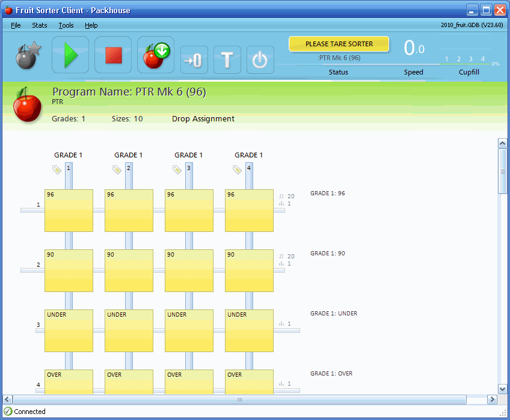510x420 pixels.
Task: Click the vertical scrollbar down arrow
Action: tap(503, 389)
